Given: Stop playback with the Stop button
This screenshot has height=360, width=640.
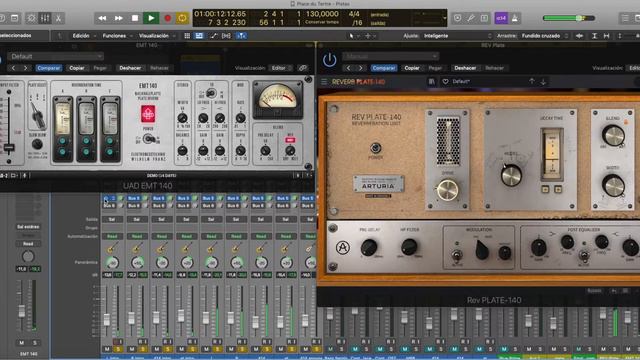Looking at the screenshot, I should pos(135,18).
